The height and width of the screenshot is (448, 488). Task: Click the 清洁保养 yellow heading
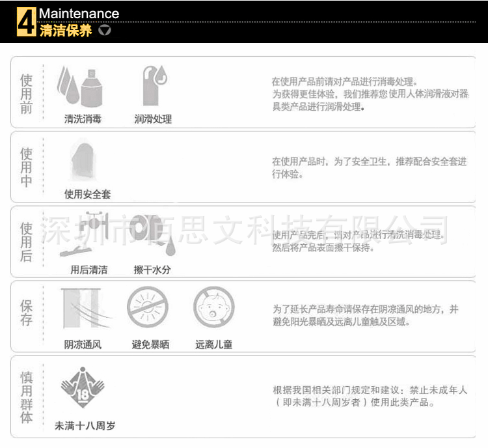coord(66,31)
